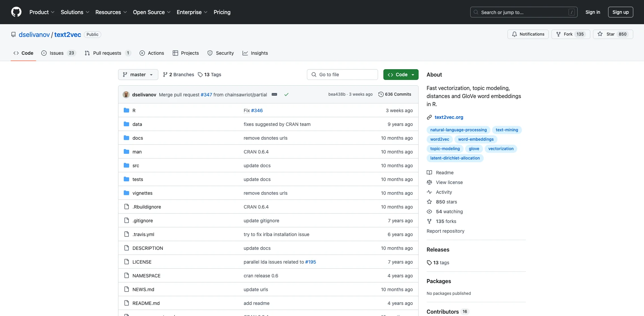Select the Code tab
The height and width of the screenshot is (316, 644).
23,53
